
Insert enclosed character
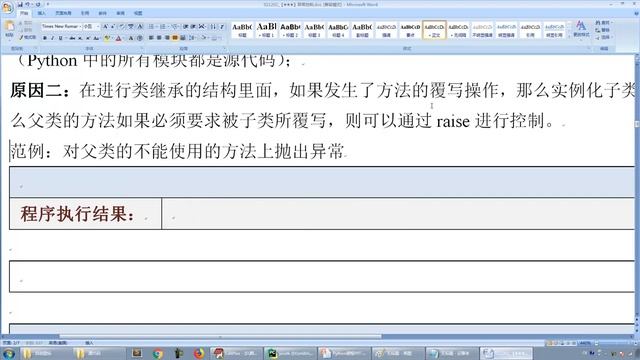140,38
